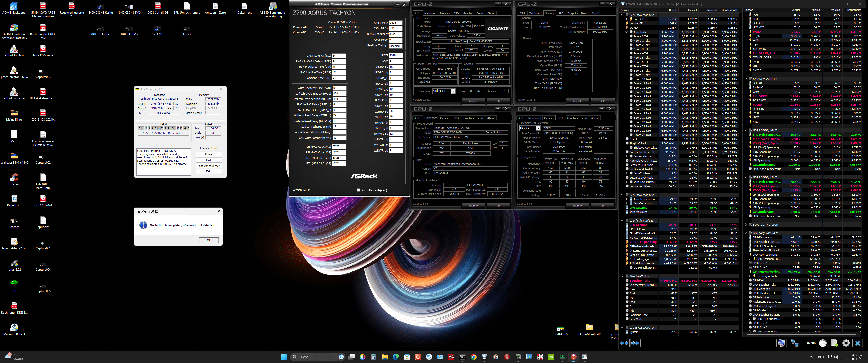Image resolution: width=868 pixels, height=363 pixels.
Task: Expand the Core VIDs row in HWiNFO
Action: [627, 19]
